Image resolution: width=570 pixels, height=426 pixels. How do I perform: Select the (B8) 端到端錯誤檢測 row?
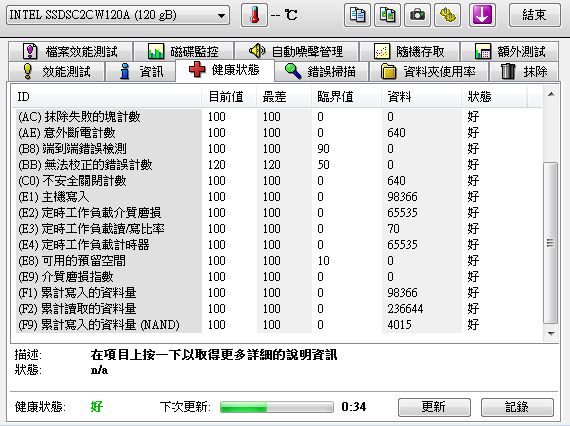point(278,149)
